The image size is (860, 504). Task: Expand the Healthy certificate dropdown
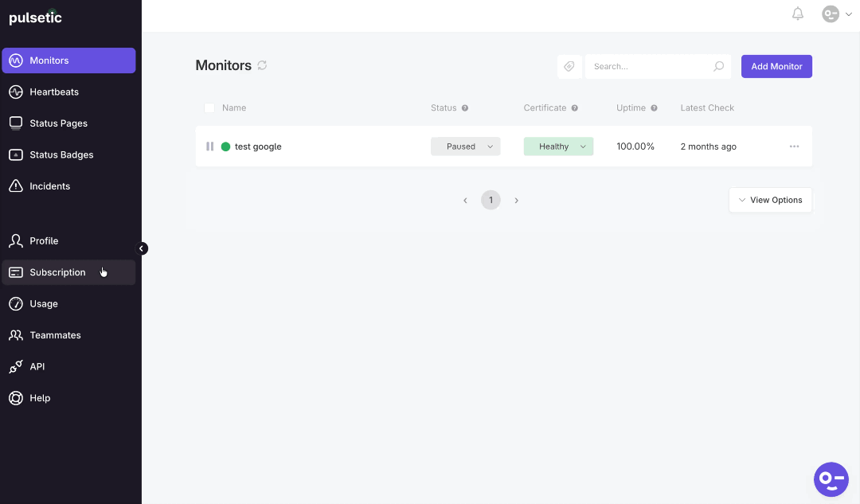[x=557, y=146]
